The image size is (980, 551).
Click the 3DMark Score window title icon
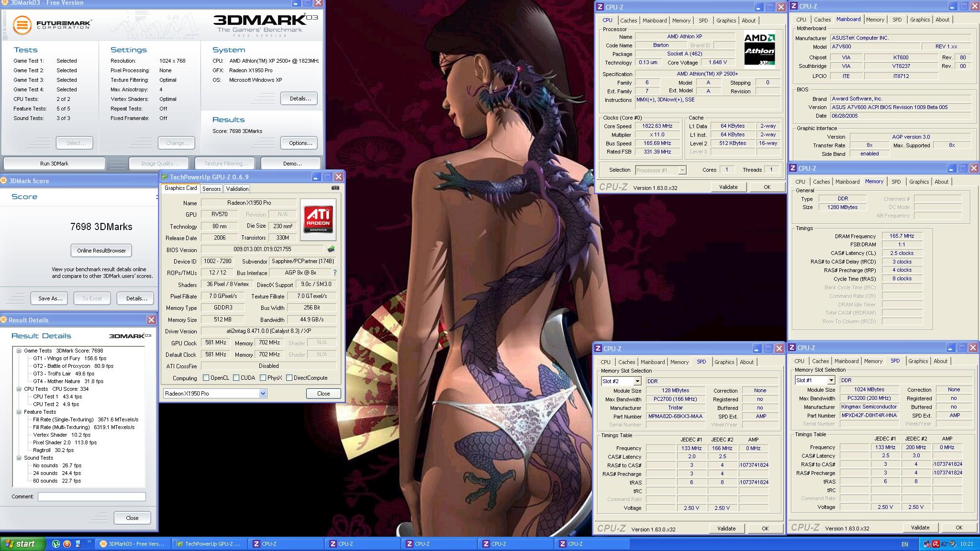tap(3, 181)
